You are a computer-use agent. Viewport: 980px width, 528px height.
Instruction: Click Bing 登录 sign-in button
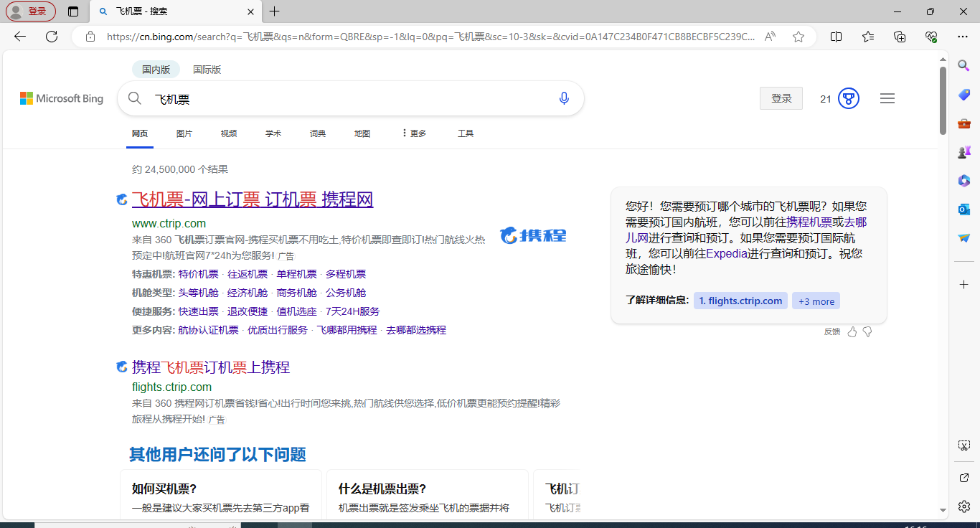(x=781, y=98)
